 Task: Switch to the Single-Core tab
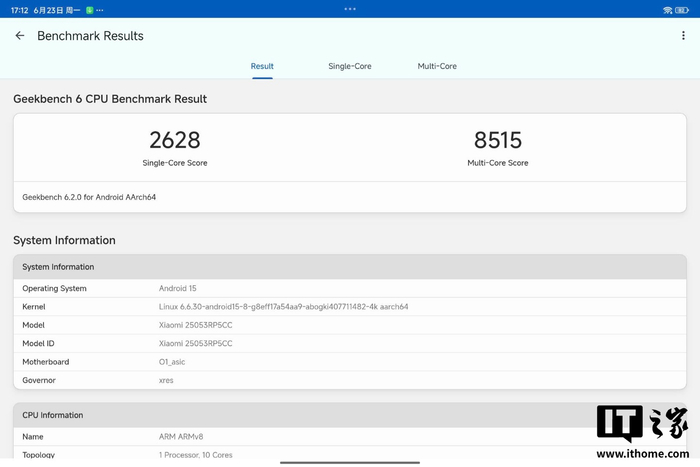click(349, 66)
